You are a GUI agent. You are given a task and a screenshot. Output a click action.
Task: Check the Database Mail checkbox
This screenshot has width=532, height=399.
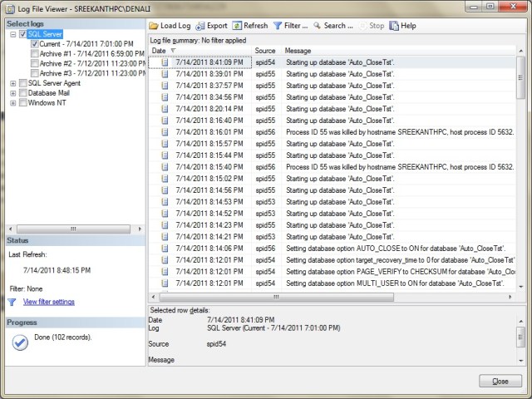pos(23,93)
